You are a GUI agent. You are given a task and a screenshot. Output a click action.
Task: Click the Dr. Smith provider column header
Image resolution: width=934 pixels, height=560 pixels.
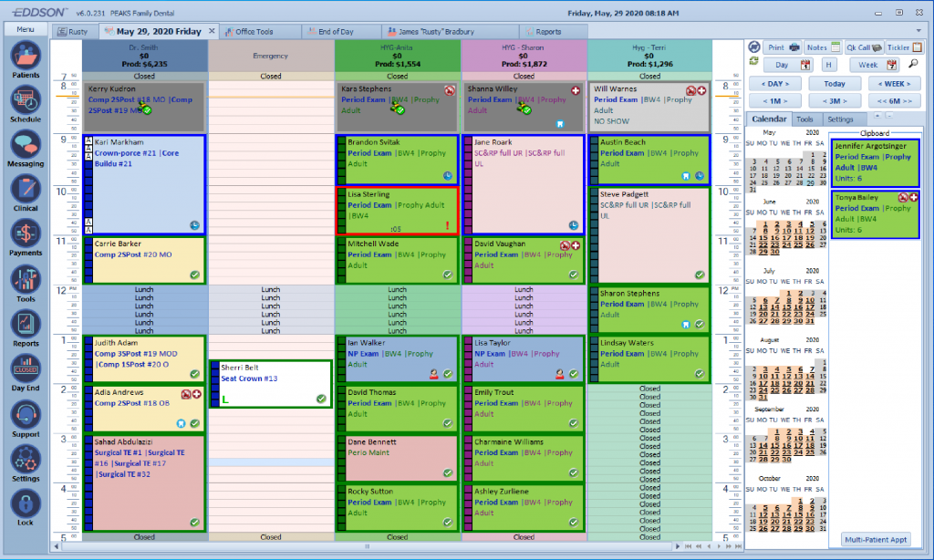coord(145,56)
